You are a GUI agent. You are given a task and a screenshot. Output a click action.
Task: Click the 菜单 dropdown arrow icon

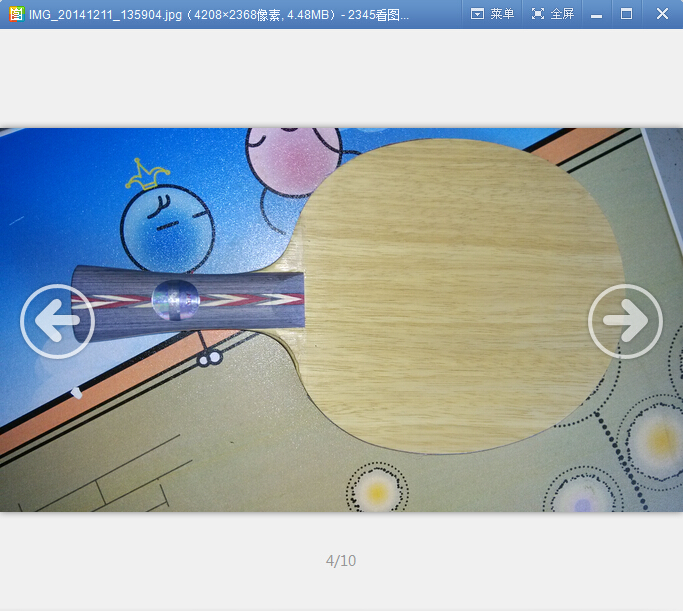(x=477, y=14)
